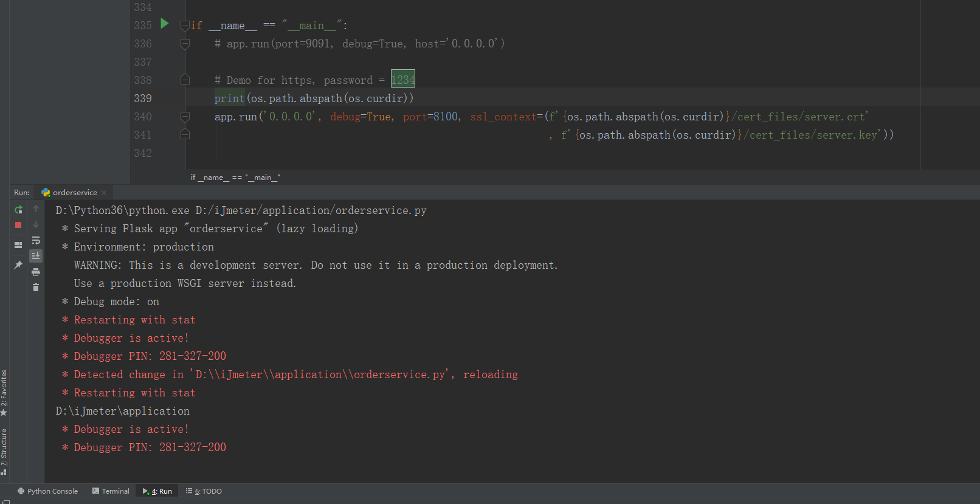Print the console output
This screenshot has height=504, width=980.
(x=36, y=272)
